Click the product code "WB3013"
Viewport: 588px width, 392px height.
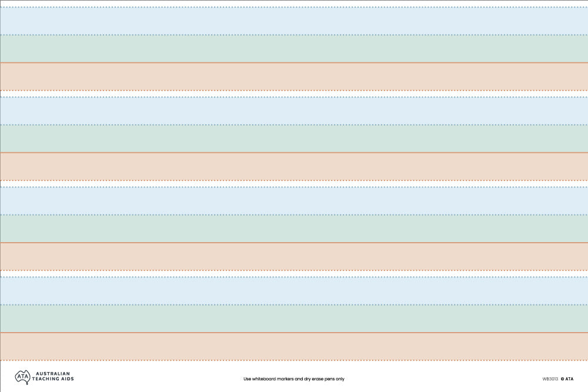(550, 379)
